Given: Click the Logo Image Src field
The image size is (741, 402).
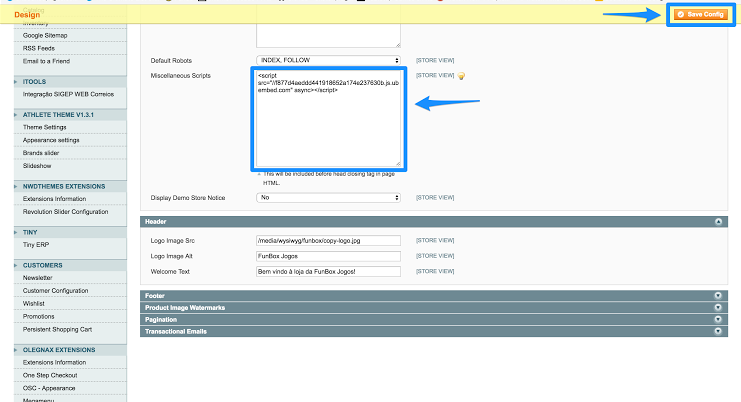Looking at the screenshot, I should [328, 241].
